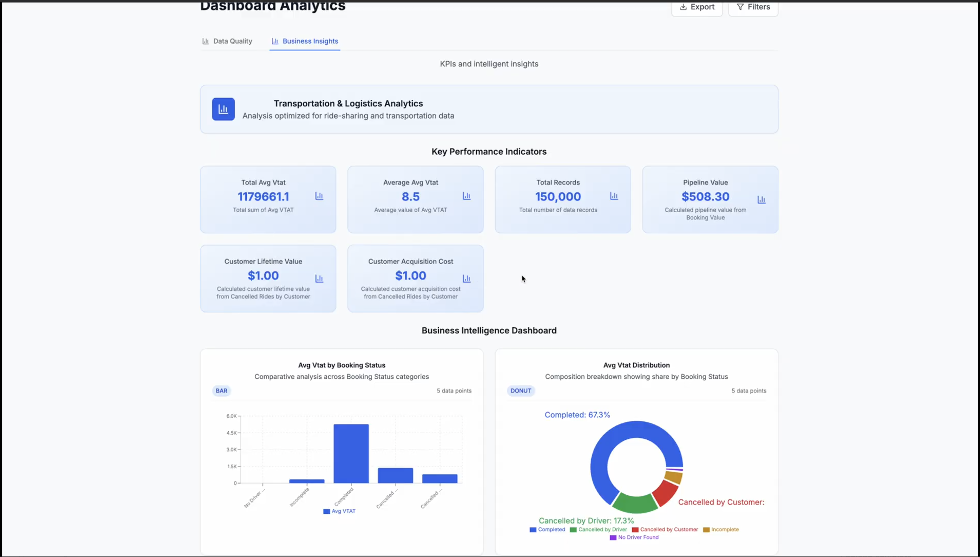Screen dimensions: 980x557
Task: Click chart icon in Customer Acquisition Cost card
Action: (466, 278)
